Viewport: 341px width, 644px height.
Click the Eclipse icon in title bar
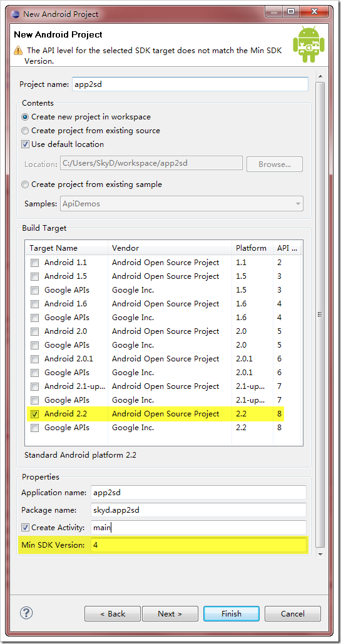16,14
